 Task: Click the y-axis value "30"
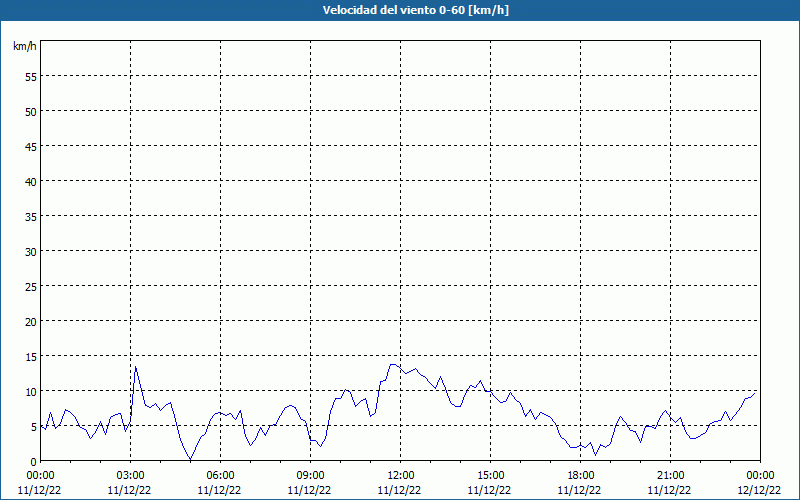pos(31,252)
